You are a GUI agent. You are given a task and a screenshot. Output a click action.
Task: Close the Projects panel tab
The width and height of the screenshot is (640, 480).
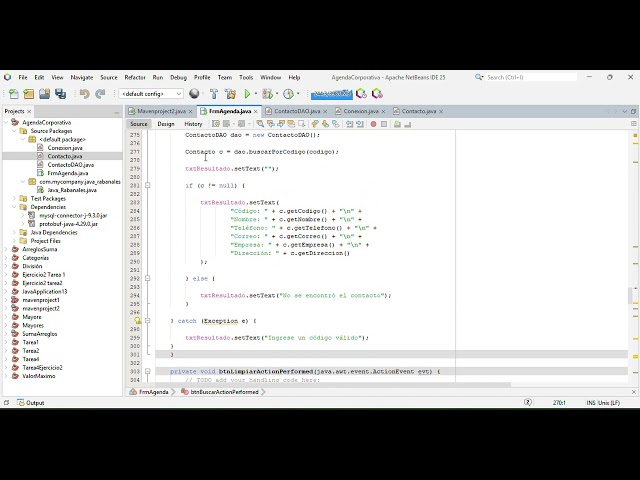pyautogui.click(x=29, y=111)
